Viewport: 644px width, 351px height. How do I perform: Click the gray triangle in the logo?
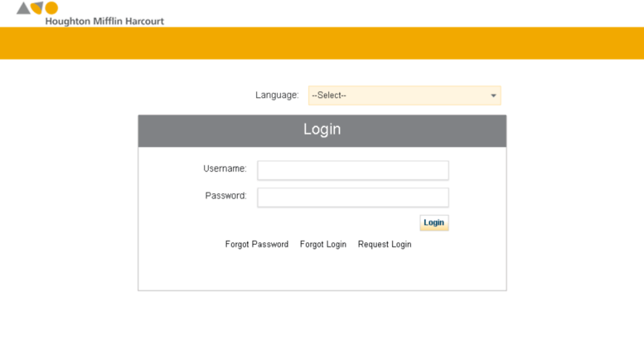[x=23, y=8]
